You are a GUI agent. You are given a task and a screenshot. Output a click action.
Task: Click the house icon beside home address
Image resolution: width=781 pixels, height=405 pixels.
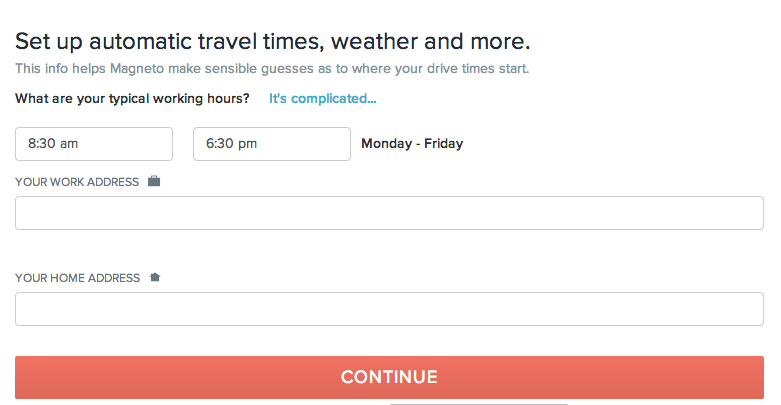(x=155, y=277)
